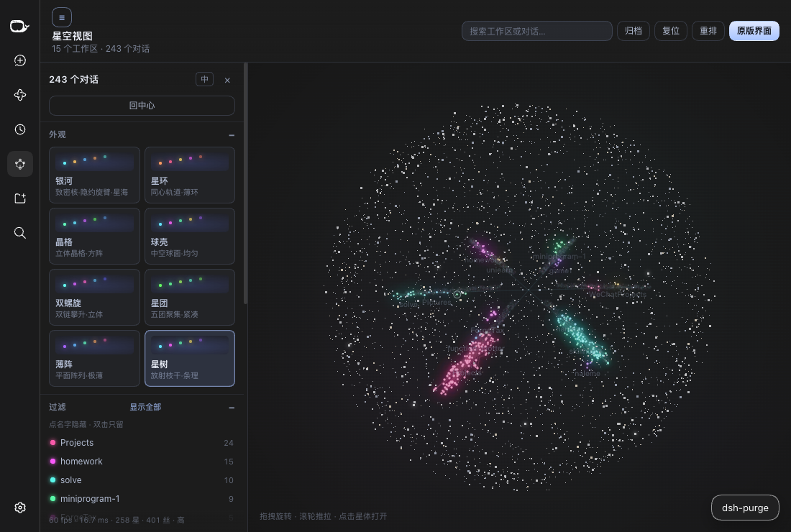Open settings gear icon at sidebar bottom

tap(19, 508)
